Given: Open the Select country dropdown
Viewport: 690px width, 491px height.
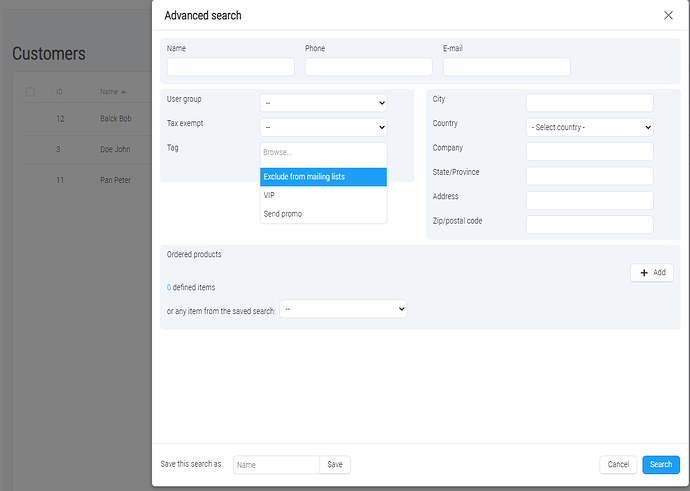Looking at the screenshot, I should pos(589,127).
